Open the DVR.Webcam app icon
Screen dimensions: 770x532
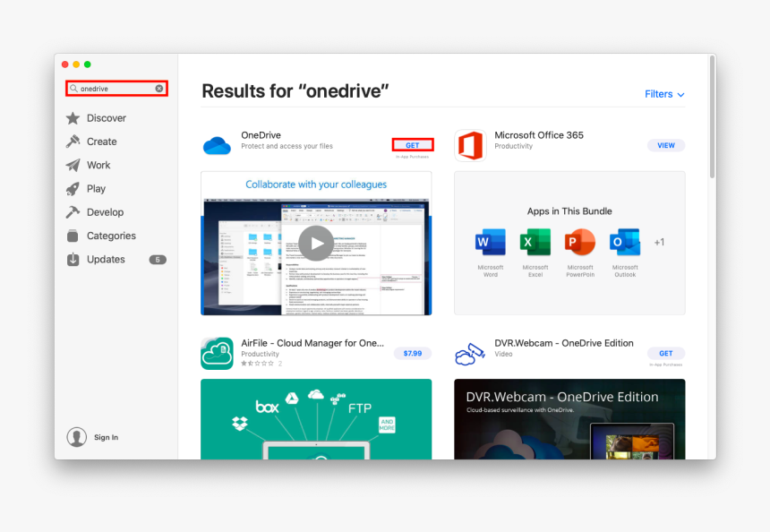click(470, 354)
